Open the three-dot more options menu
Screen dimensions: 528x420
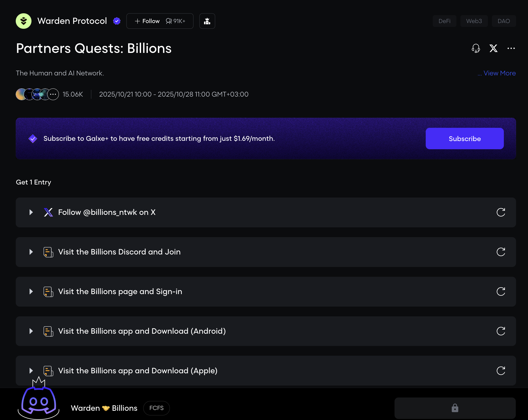pyautogui.click(x=511, y=48)
